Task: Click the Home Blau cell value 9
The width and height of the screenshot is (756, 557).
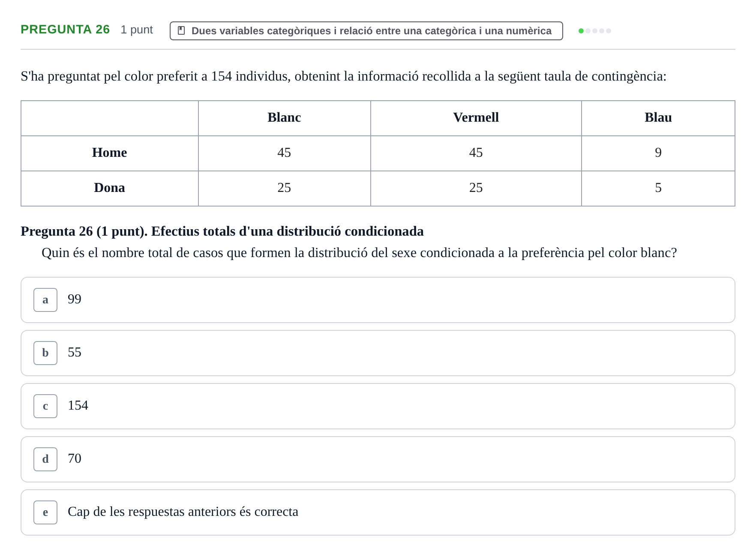Action: pos(658,153)
